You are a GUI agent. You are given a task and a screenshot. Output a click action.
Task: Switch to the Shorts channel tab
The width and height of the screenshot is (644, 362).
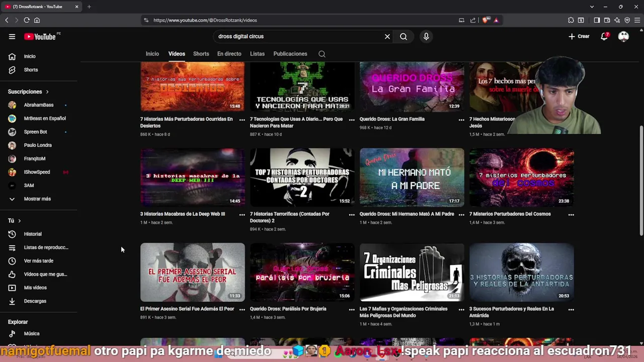[x=201, y=54]
